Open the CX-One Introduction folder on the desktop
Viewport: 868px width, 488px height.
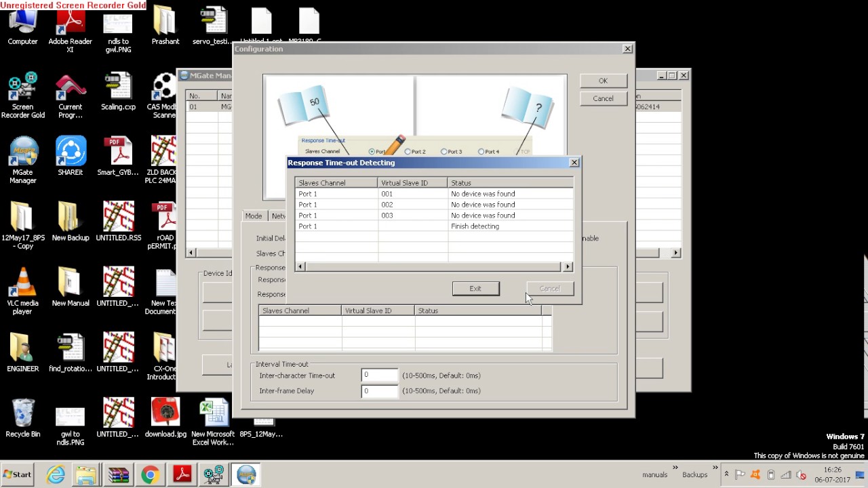pos(163,357)
